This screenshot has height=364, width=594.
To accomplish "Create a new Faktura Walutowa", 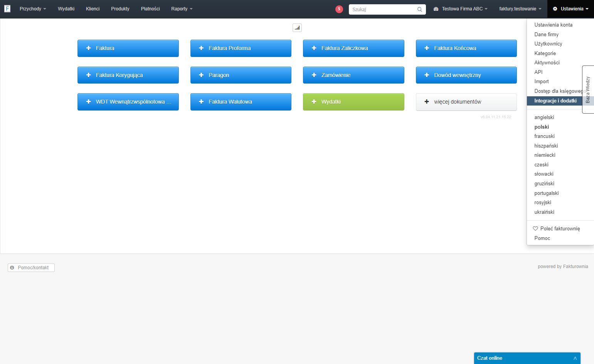I will pyautogui.click(x=241, y=102).
